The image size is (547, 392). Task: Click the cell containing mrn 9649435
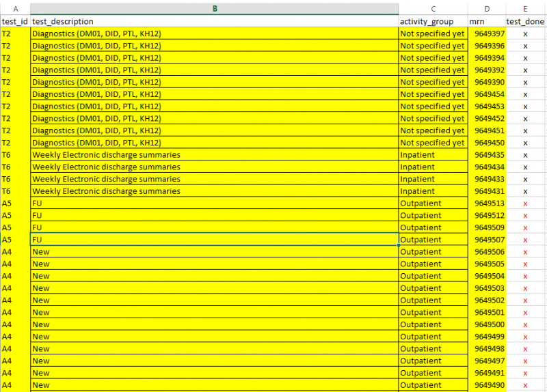[x=488, y=155]
